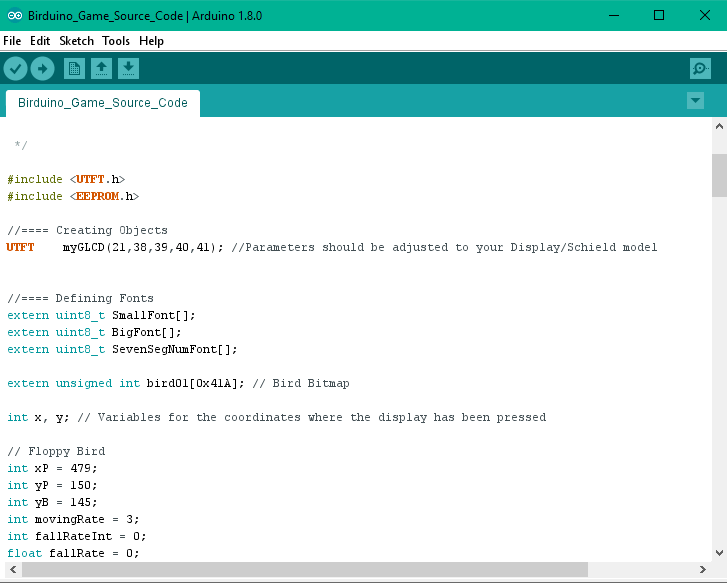Click the scroll up arrow in editor

pyautogui.click(x=718, y=126)
